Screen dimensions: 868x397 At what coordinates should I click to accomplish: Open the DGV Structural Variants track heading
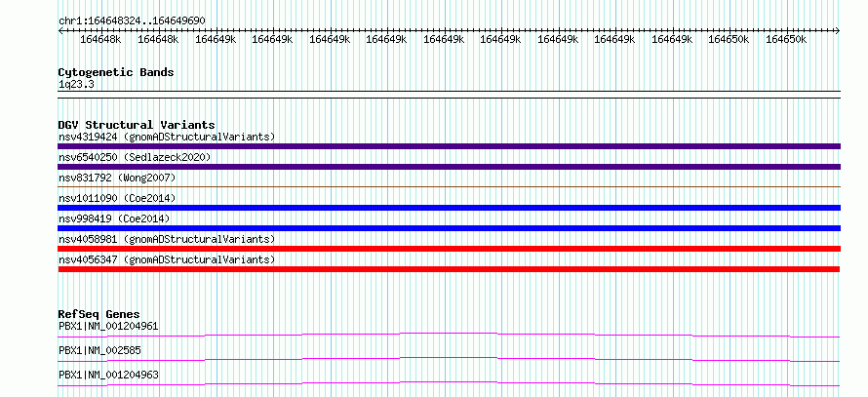pos(137,125)
